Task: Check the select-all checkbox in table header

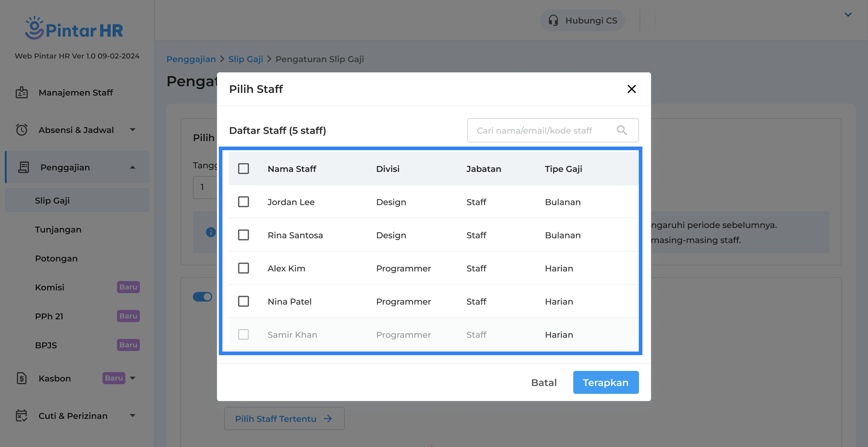Action: [x=244, y=169]
